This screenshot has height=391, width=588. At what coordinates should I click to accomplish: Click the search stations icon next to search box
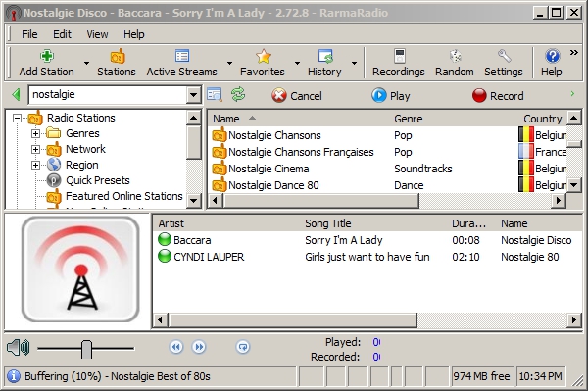[215, 95]
